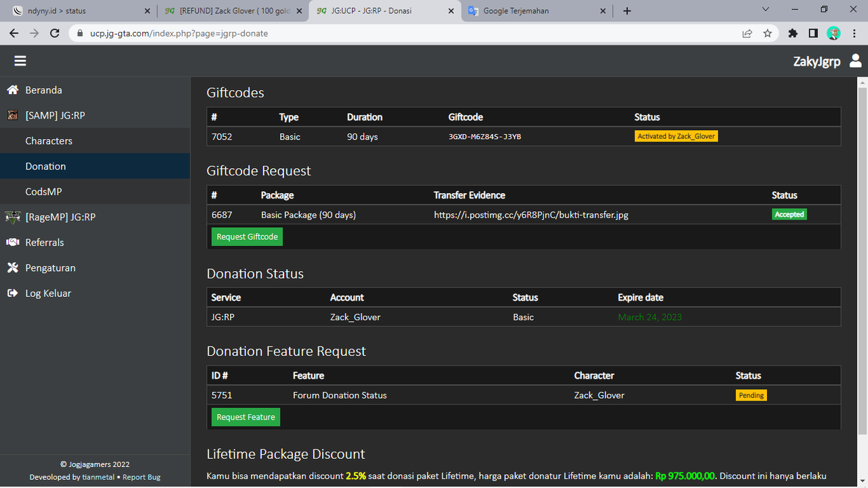Open Chrome extensions puzzle icon

pos(793,33)
